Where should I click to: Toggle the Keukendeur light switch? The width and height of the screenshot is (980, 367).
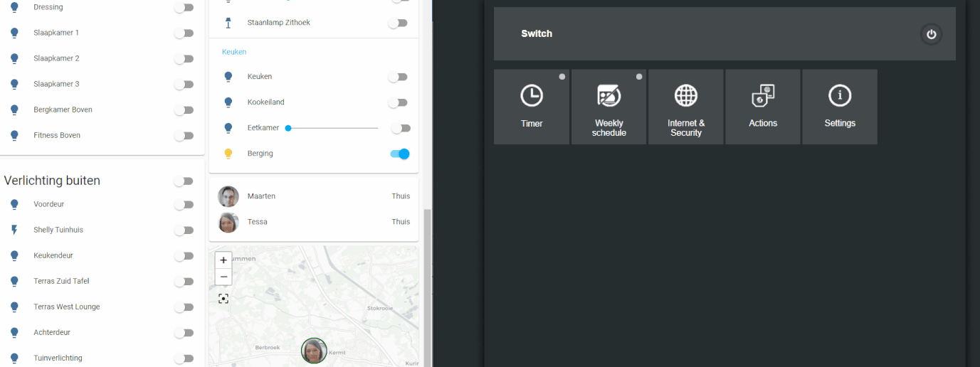184,255
